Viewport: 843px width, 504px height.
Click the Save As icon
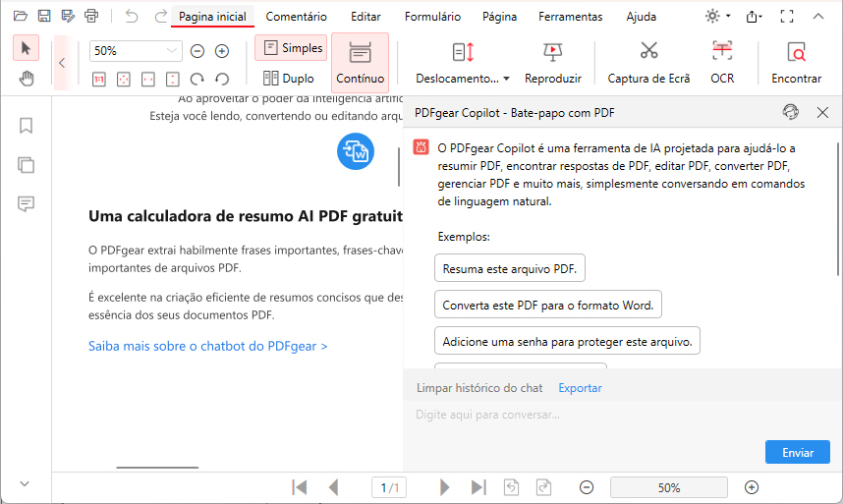pos(68,16)
